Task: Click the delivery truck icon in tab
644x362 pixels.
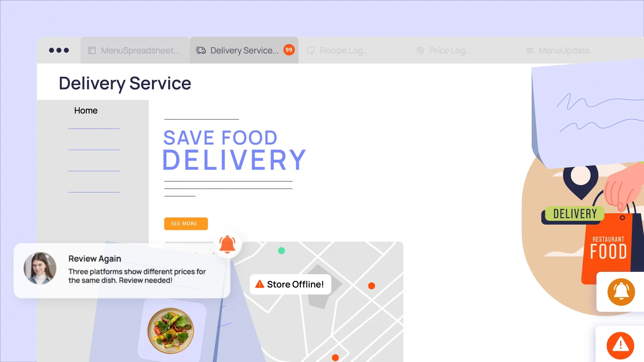Action: click(201, 50)
